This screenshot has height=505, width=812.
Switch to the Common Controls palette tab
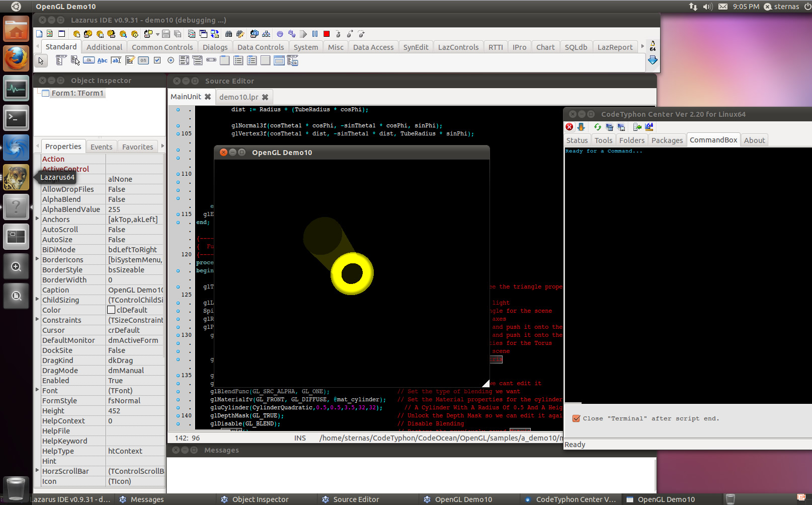[x=162, y=47]
